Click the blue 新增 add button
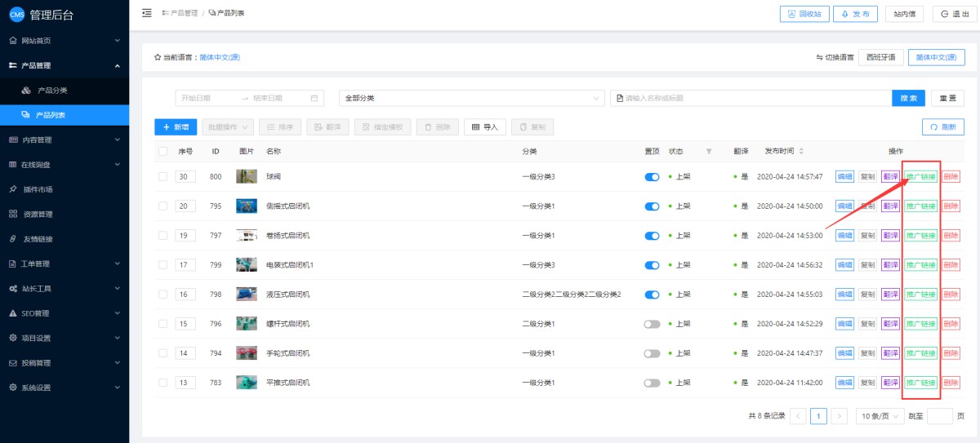 click(x=175, y=127)
